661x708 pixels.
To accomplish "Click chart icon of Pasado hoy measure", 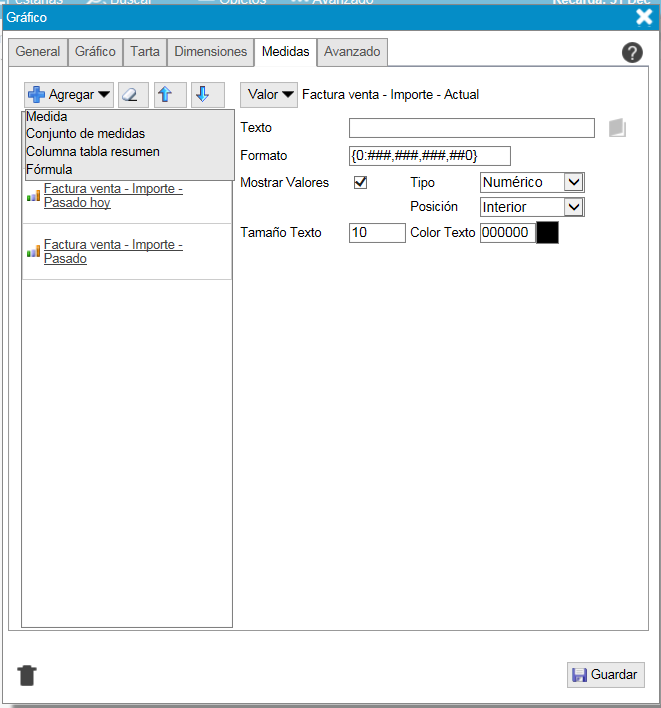I will tap(34, 196).
